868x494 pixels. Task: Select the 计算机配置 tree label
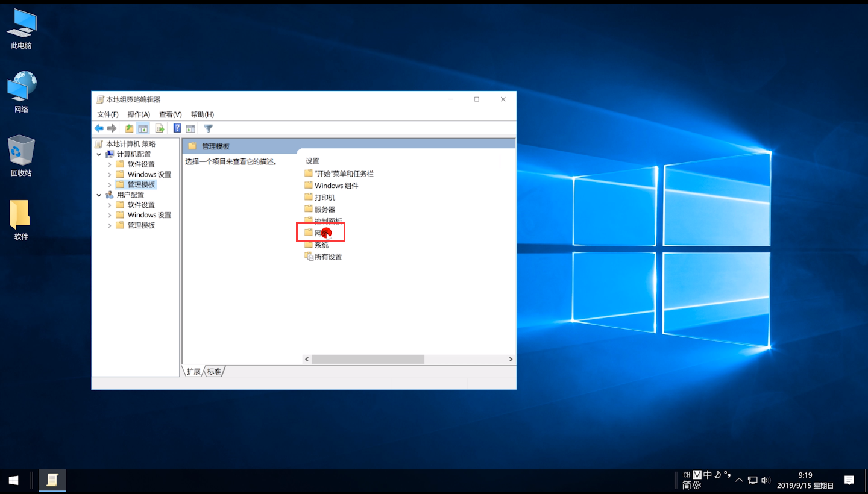[x=134, y=154]
